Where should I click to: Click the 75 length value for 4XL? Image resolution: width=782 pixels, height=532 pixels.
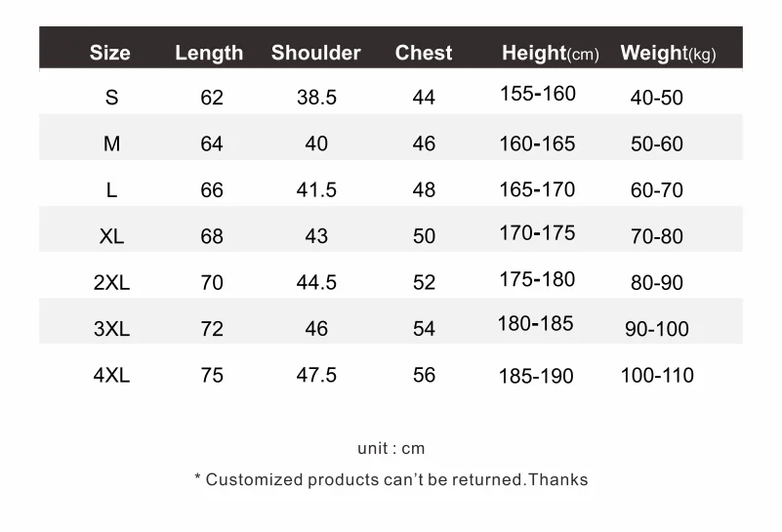click(x=212, y=375)
